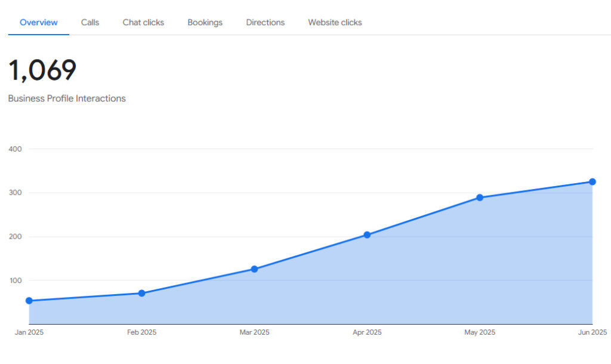This screenshot has width=611, height=364.
Task: Go to the Bookings tab
Action: coord(205,23)
